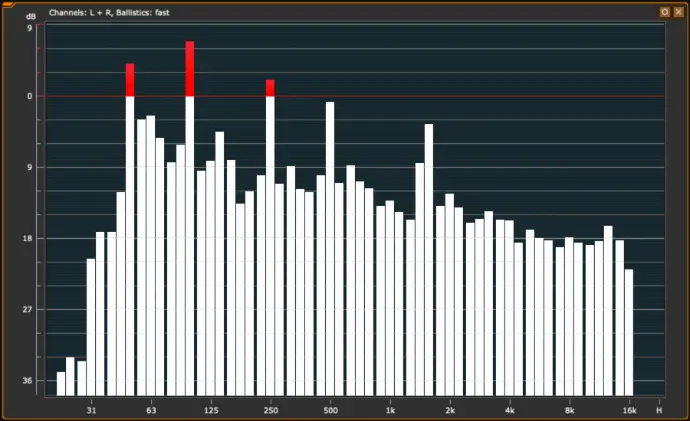Select the rightmost bar at 16k
Screen dimensions: 690x421
coord(629,332)
